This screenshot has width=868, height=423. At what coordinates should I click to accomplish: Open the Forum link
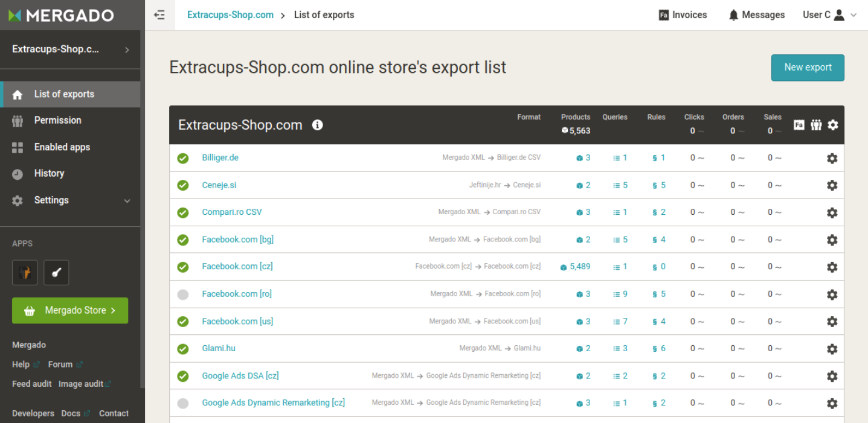coord(65,364)
